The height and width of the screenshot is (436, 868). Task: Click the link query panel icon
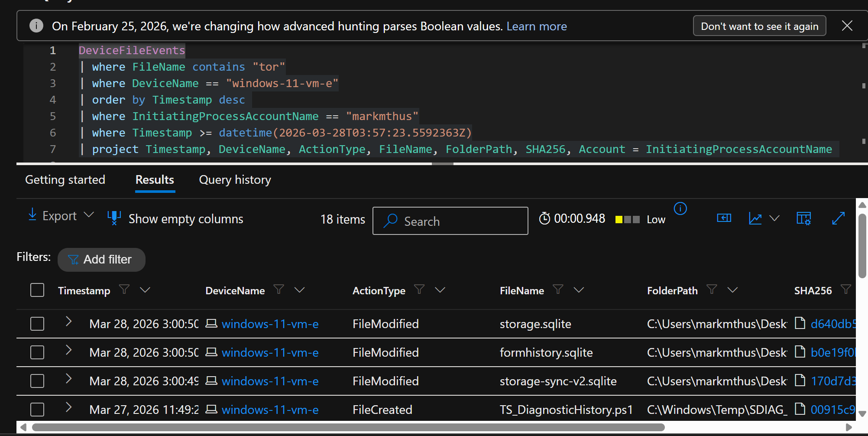click(x=724, y=218)
